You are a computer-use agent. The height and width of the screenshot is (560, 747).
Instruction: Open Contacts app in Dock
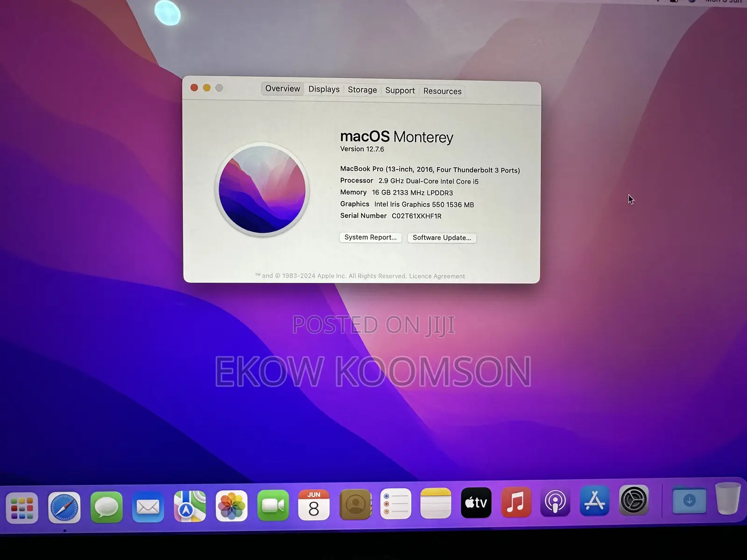(x=355, y=504)
